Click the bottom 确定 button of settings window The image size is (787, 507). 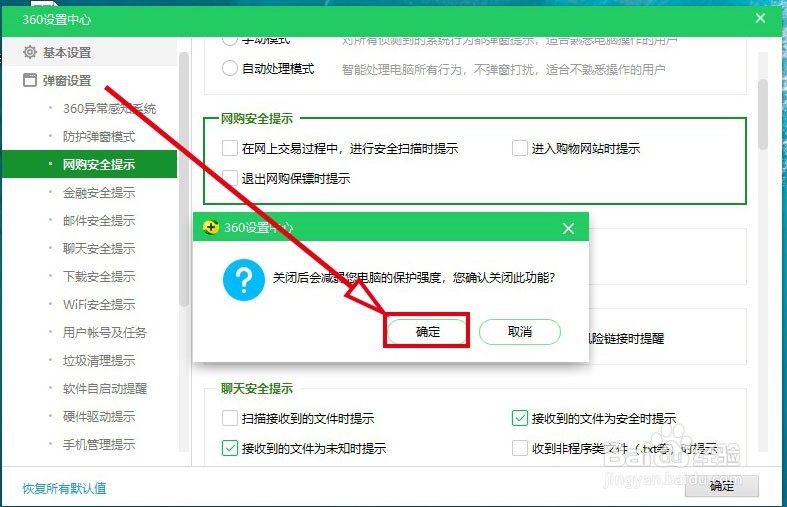[x=722, y=486]
